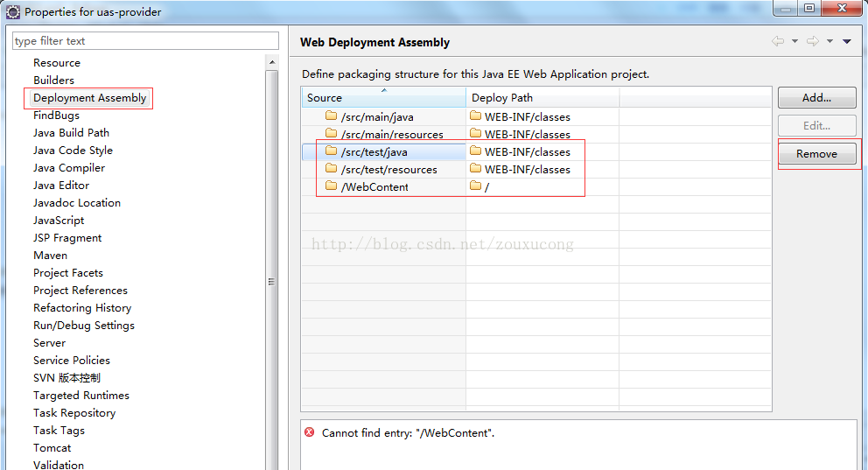Open Validation properties page

click(59, 465)
